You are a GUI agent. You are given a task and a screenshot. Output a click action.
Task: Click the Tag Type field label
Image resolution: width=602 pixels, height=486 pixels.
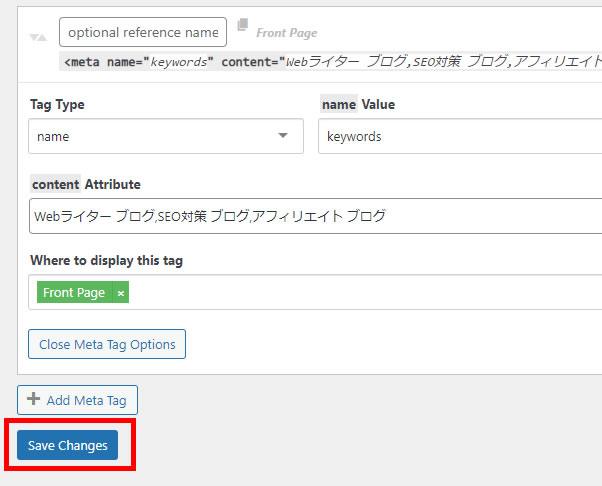tap(55, 105)
